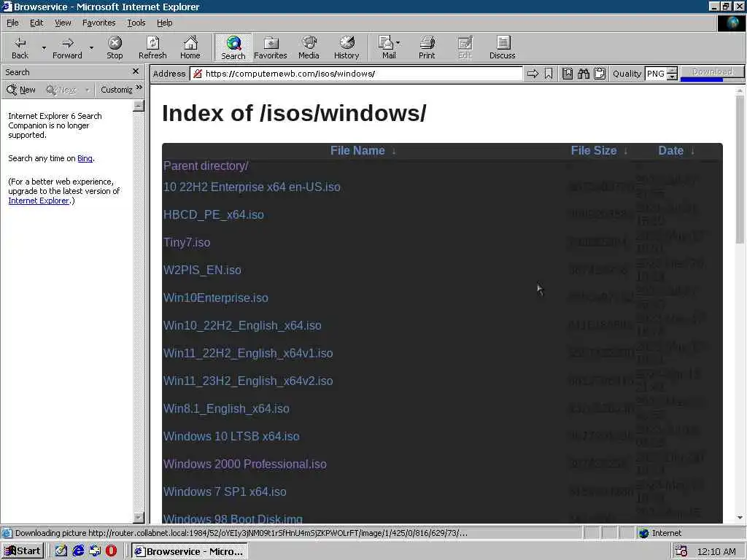Screen dimensions: 747x560
Task: Open Win8.1_English_x64.iso link
Action: tap(226, 408)
